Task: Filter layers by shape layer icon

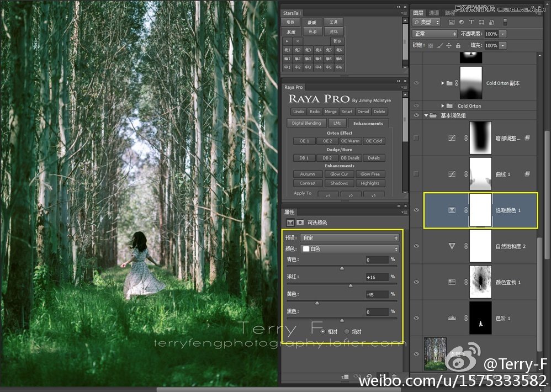Action: pyautogui.click(x=481, y=22)
